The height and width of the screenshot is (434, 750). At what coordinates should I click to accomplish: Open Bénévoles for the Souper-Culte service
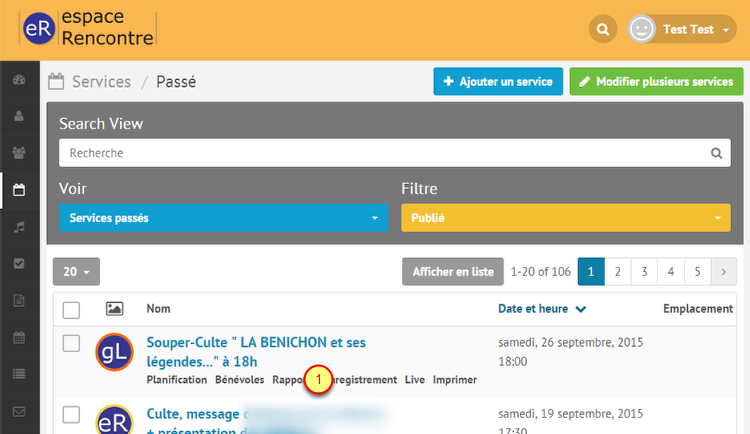[240, 379]
